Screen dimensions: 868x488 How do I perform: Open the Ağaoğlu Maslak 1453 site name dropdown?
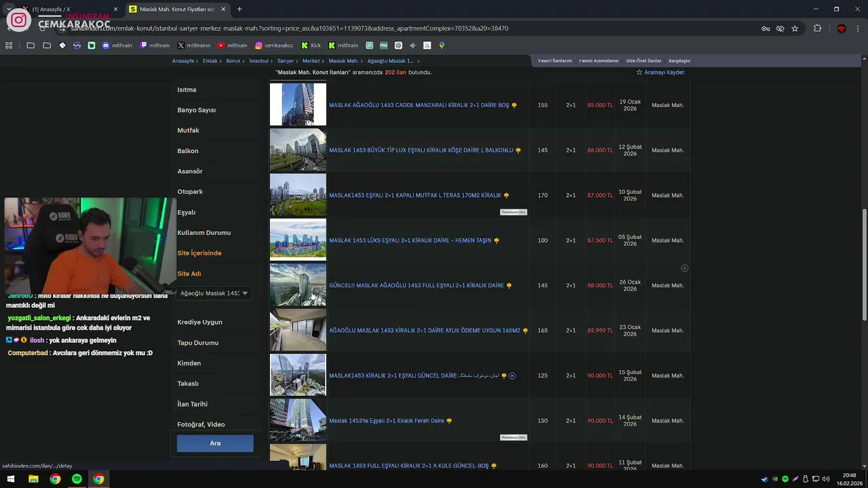point(214,293)
